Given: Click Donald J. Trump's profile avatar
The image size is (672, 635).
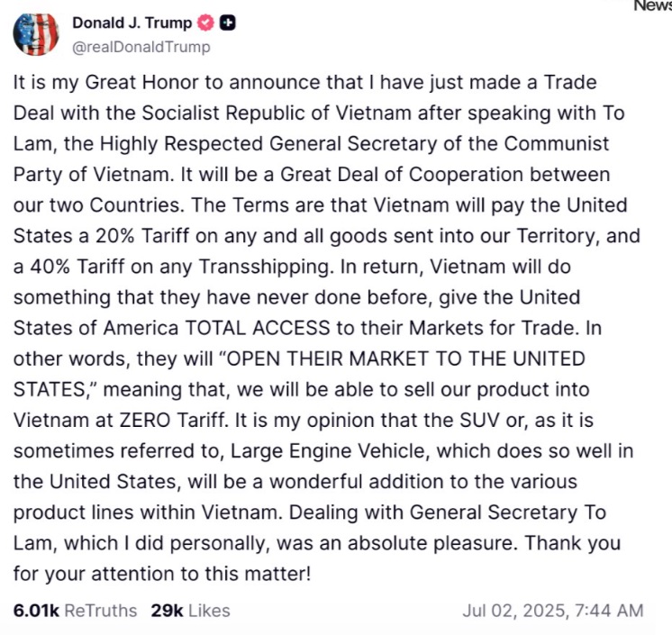Looking at the screenshot, I should [36, 33].
